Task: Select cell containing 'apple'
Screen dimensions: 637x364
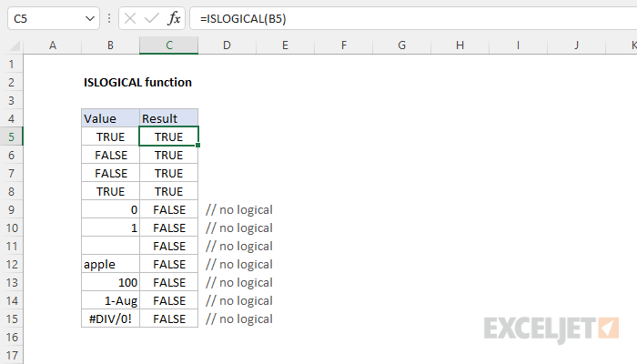Action: click(x=110, y=265)
